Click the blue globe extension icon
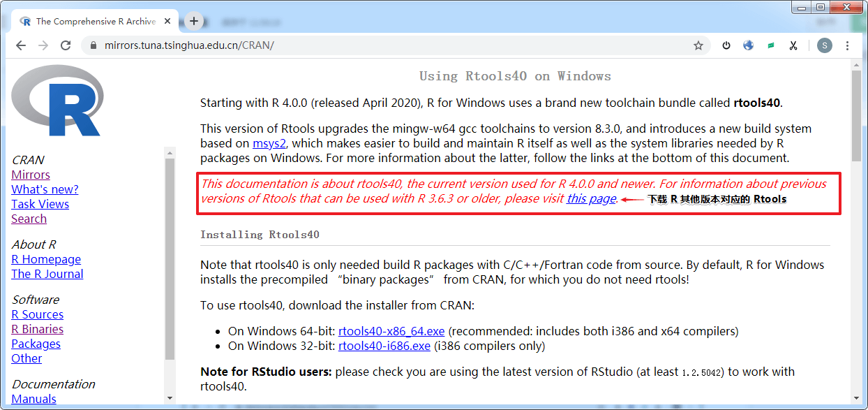This screenshot has height=410, width=868. tap(749, 45)
